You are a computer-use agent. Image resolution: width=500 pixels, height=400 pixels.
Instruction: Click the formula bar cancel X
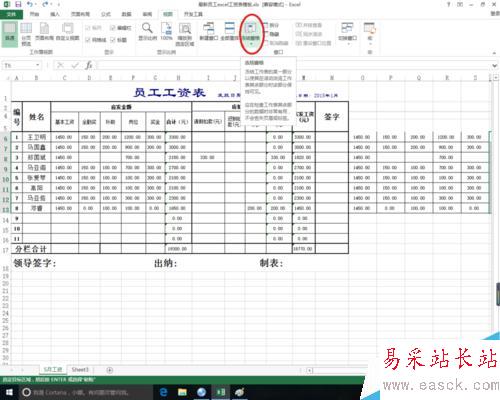[60, 65]
